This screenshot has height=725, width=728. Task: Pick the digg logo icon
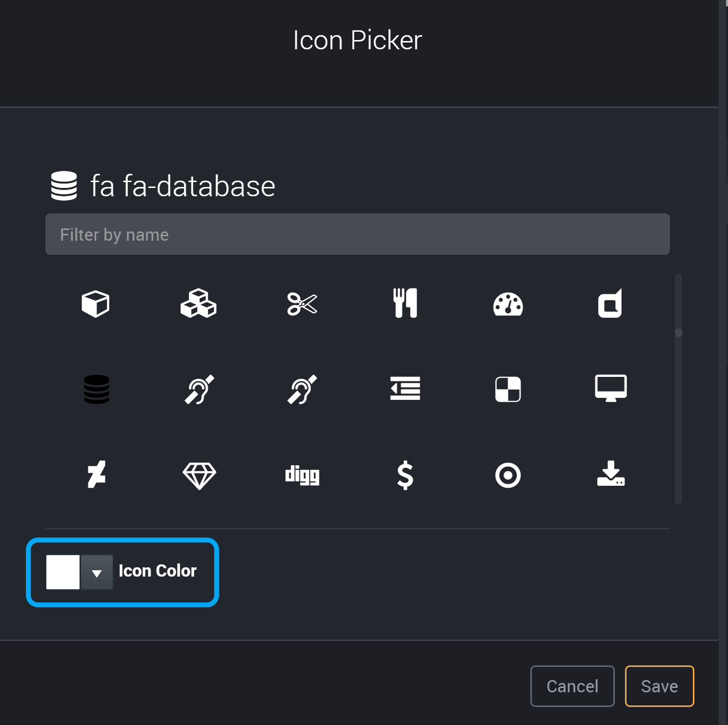click(302, 475)
